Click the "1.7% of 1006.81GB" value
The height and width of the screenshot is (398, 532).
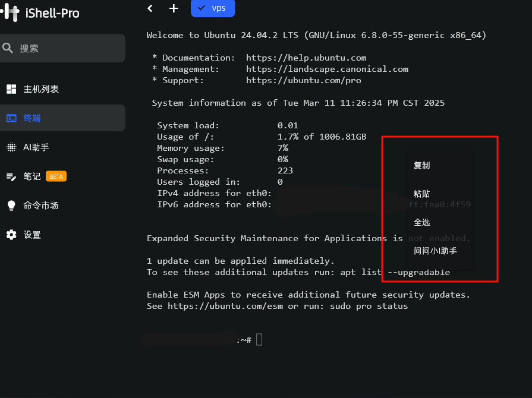coord(322,137)
